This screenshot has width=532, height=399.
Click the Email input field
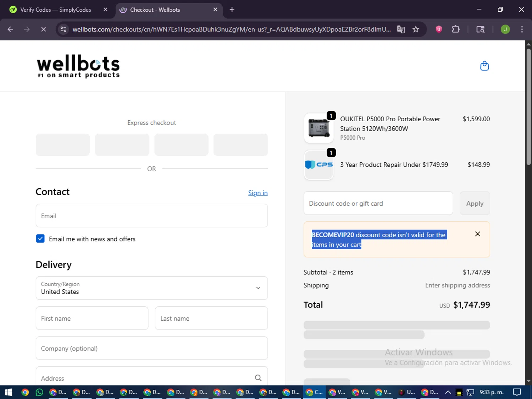pos(152,216)
